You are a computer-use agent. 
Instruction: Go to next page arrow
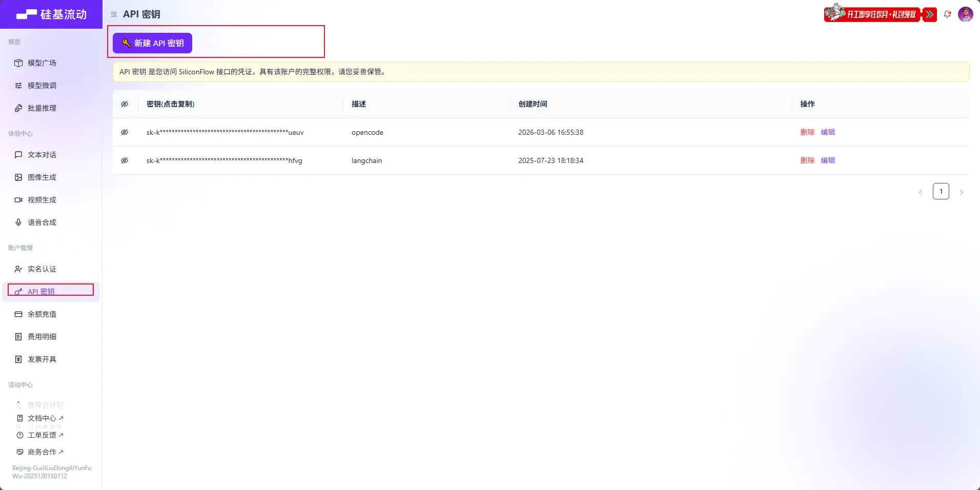(x=962, y=192)
